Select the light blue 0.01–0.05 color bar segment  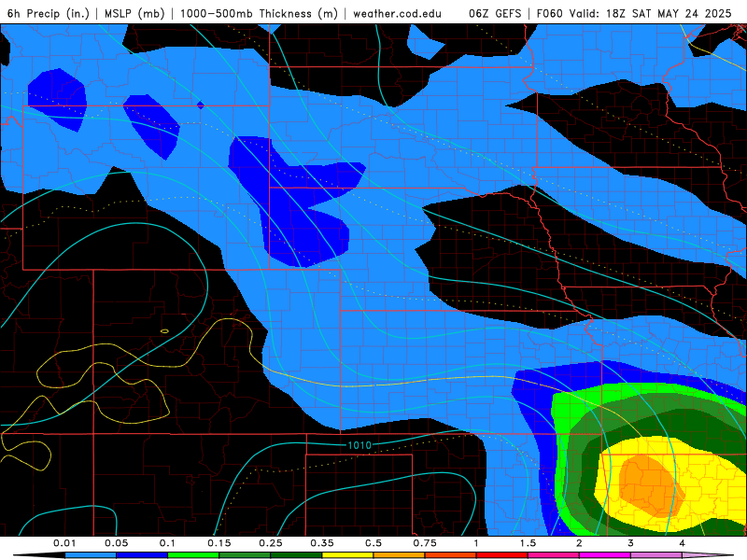click(x=91, y=555)
